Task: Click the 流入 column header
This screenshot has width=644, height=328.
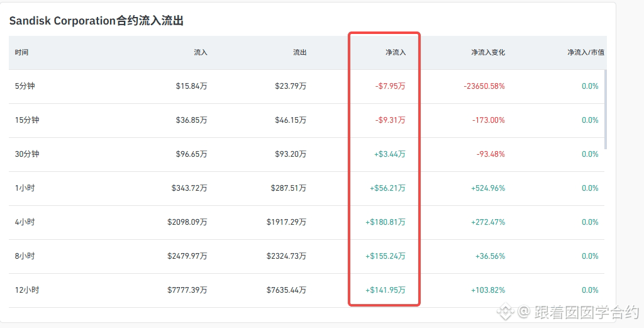Action: pyautogui.click(x=201, y=52)
